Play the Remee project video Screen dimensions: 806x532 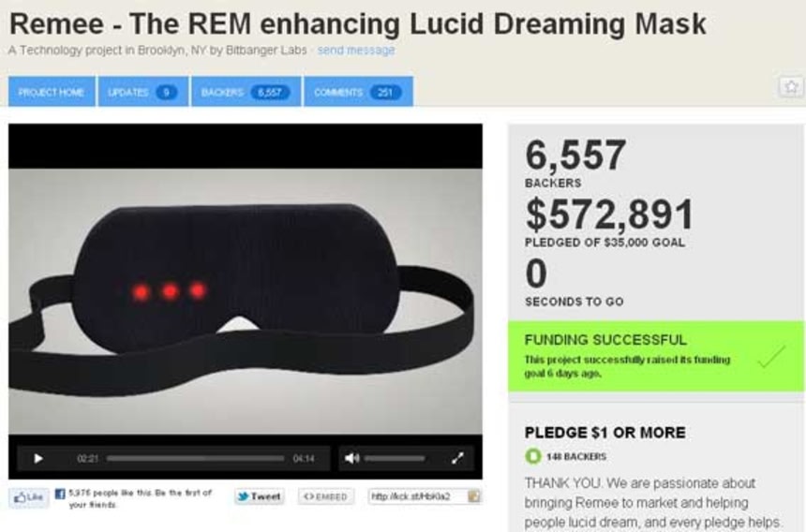tap(37, 458)
